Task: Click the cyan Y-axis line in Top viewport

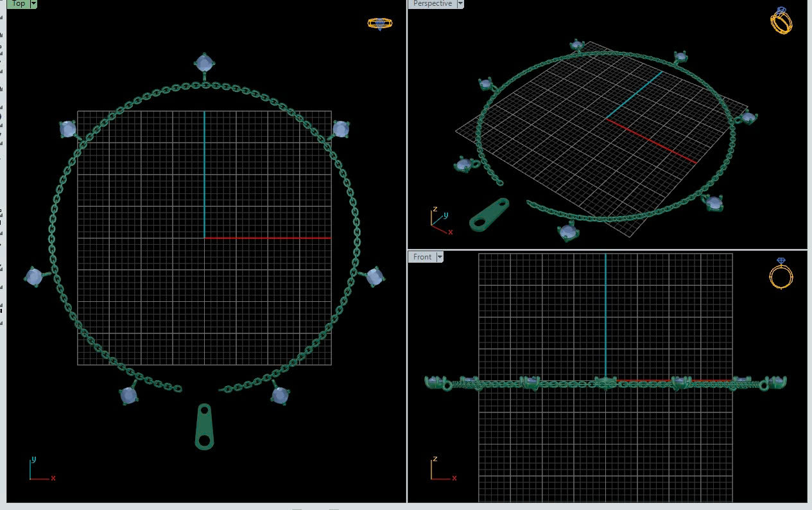Action: coord(205,173)
